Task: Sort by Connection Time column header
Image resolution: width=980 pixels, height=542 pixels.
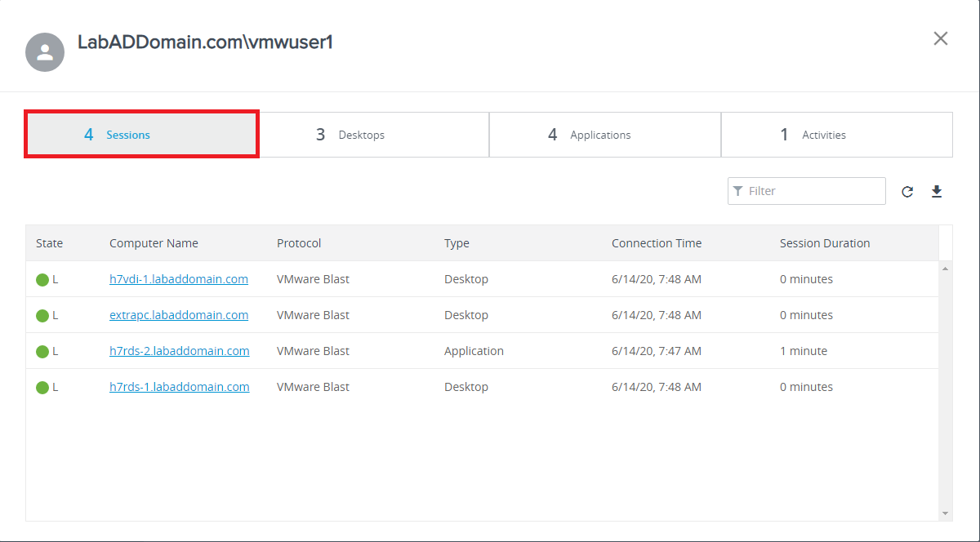Action: (657, 243)
